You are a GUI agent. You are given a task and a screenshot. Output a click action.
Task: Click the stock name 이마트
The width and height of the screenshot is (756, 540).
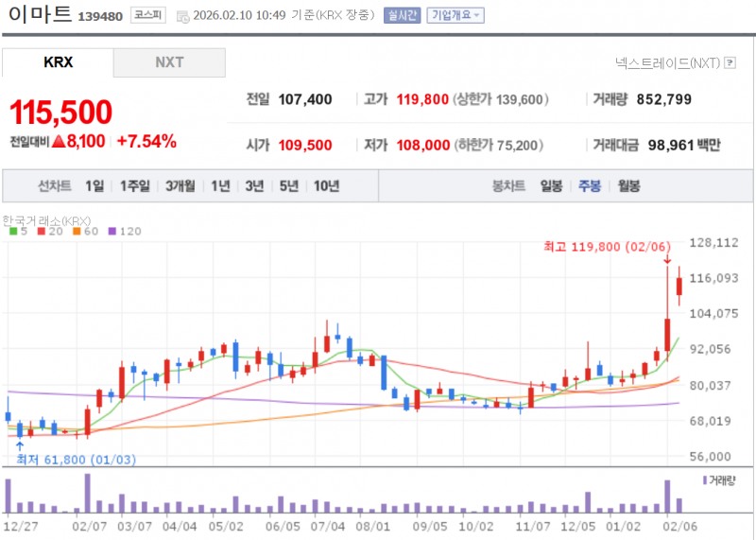pos(40,14)
